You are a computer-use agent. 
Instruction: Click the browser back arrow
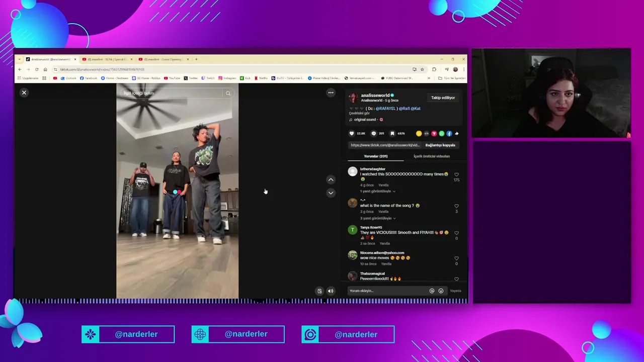[20, 69]
